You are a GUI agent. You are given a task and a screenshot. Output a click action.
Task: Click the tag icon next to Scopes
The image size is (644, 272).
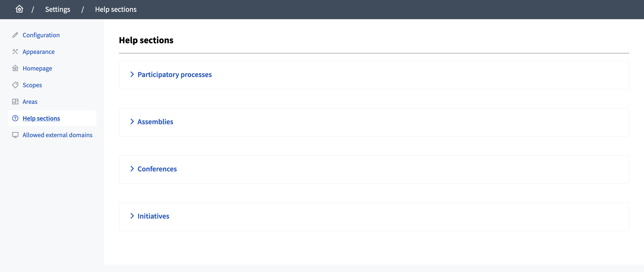[x=15, y=85]
